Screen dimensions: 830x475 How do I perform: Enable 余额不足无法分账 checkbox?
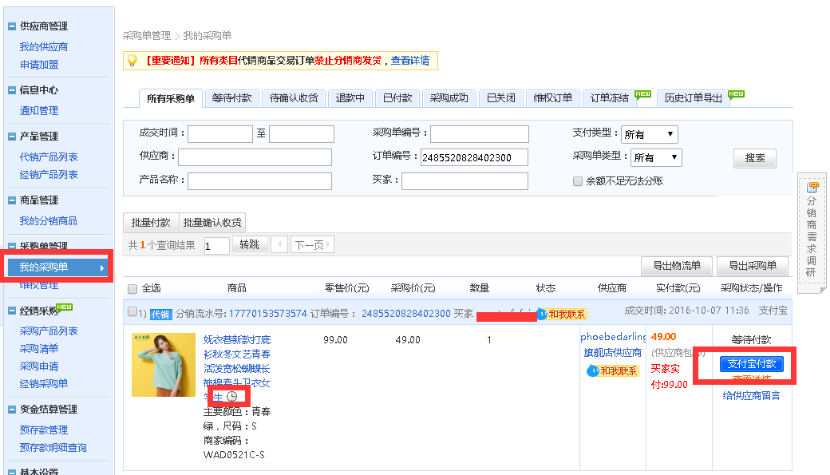577,181
